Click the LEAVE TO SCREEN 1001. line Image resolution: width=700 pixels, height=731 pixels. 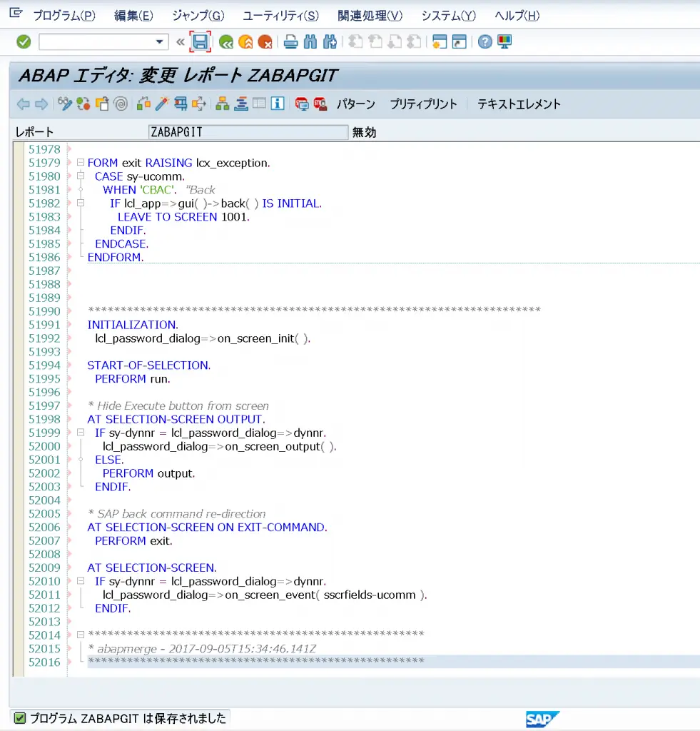click(x=183, y=217)
